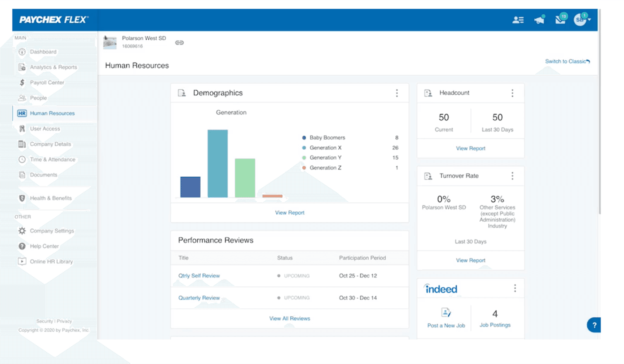This screenshot has height=364, width=624.
Task: Click the Title column header
Action: click(x=183, y=258)
